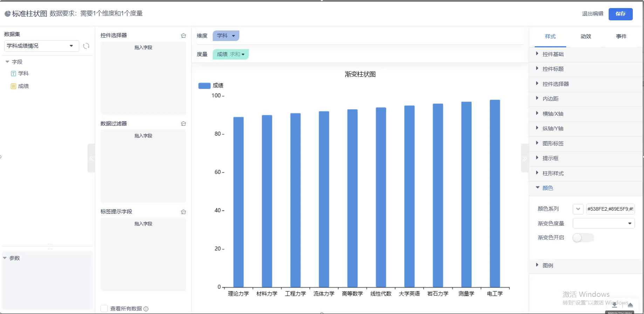This screenshot has height=314, width=644.
Task: Click the 成绩 legend swatch to toggle series
Action: point(204,86)
